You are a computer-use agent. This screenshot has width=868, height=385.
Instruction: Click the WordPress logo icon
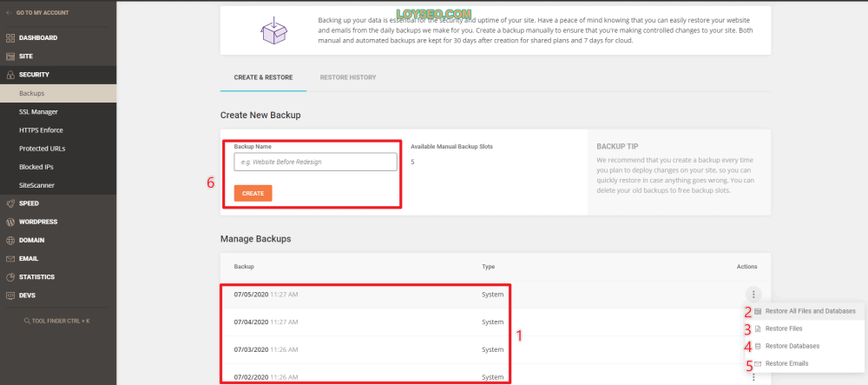tap(10, 222)
